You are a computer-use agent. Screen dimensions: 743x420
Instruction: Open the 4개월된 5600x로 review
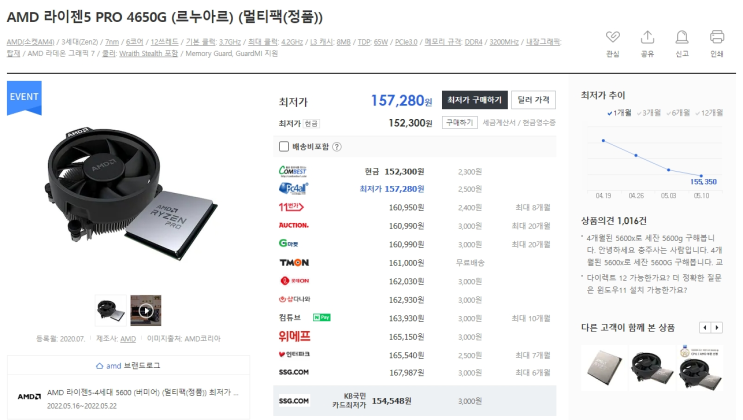click(654, 250)
